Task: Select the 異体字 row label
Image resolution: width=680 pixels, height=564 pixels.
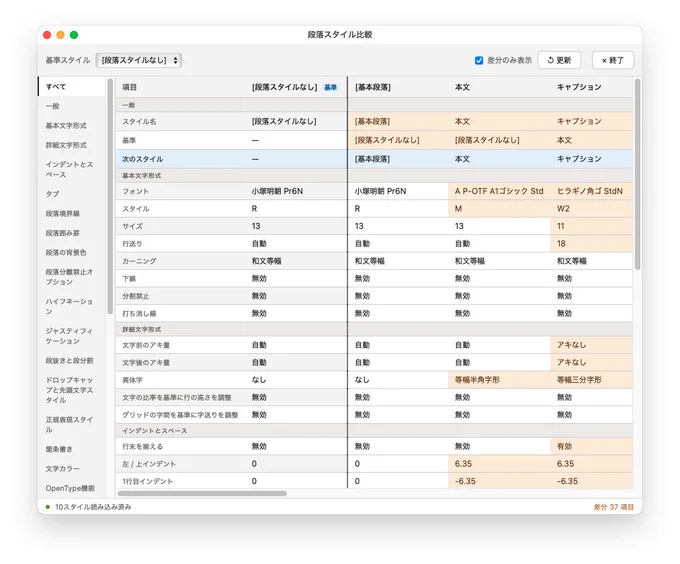Action: click(132, 380)
